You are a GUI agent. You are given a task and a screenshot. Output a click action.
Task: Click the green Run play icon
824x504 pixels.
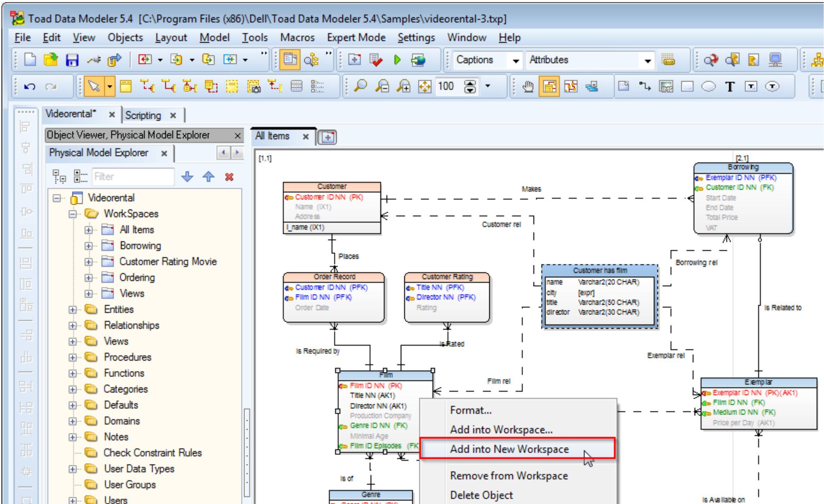(x=397, y=60)
